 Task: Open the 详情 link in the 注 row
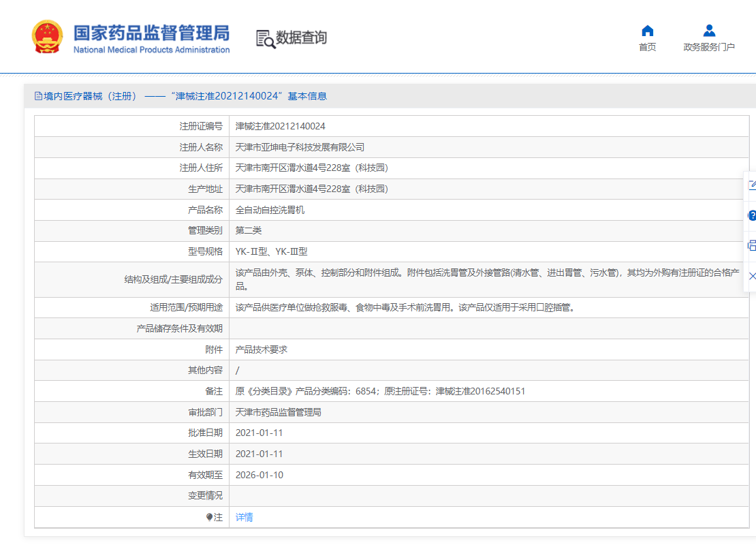[244, 517]
